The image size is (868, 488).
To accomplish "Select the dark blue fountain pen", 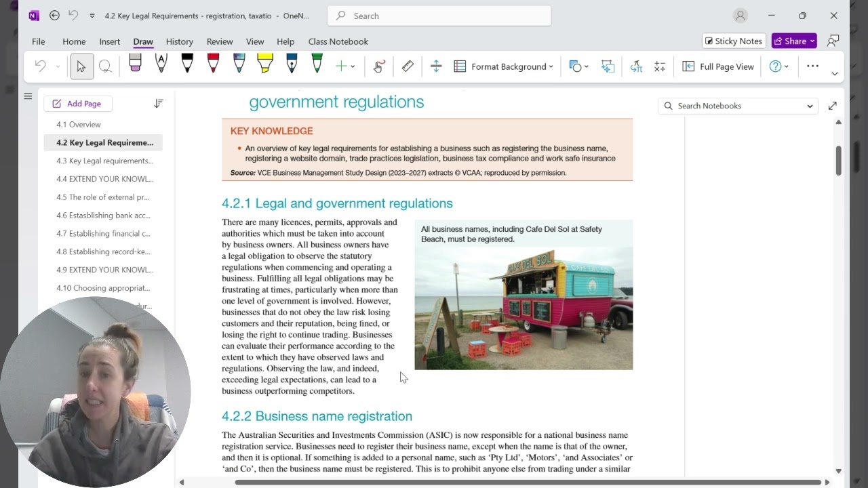I will pos(292,64).
